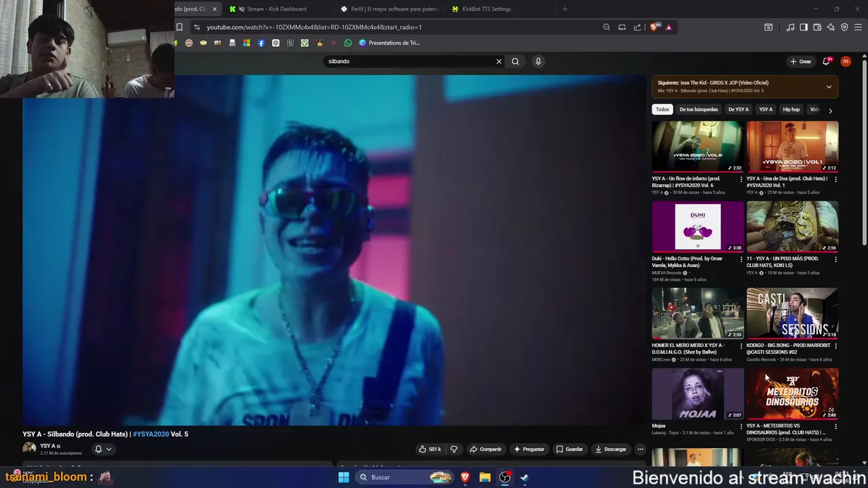Open options menu for Un flow de infarto
The image size is (868, 488).
(x=741, y=180)
